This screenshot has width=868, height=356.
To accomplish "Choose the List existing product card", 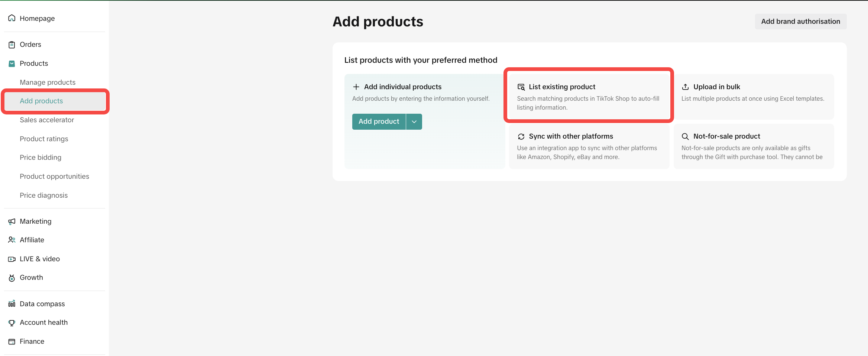I will [589, 96].
